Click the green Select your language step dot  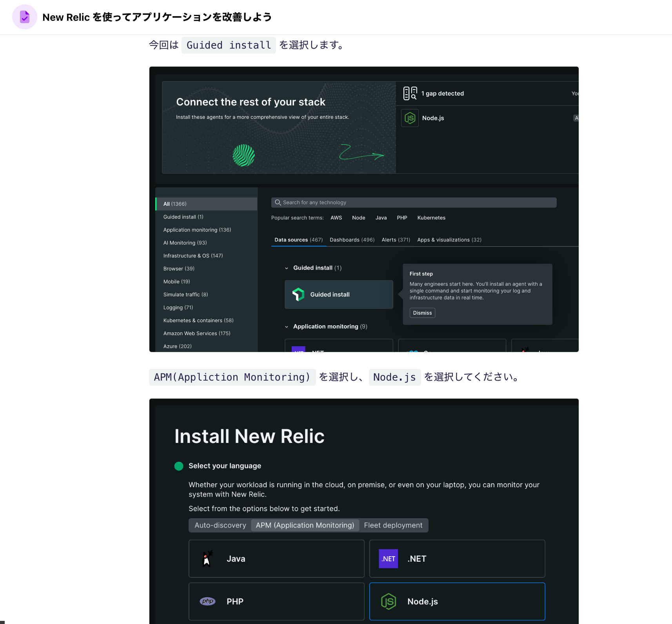(x=179, y=466)
